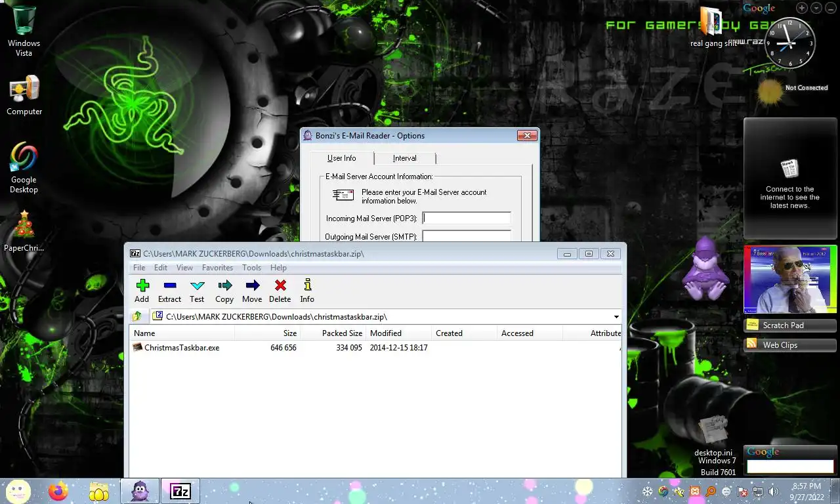This screenshot has height=504, width=840.
Task: Open the taskbar clock showing 8:57 PM
Action: (x=807, y=492)
